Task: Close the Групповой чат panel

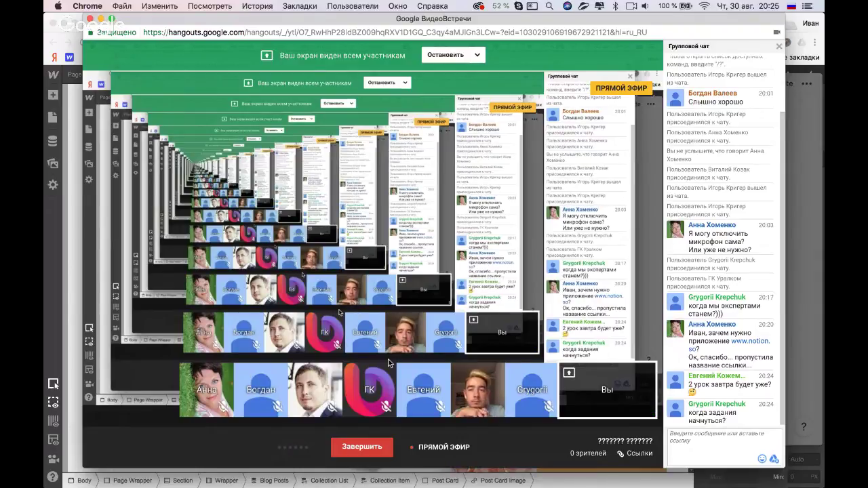Action: (x=779, y=46)
